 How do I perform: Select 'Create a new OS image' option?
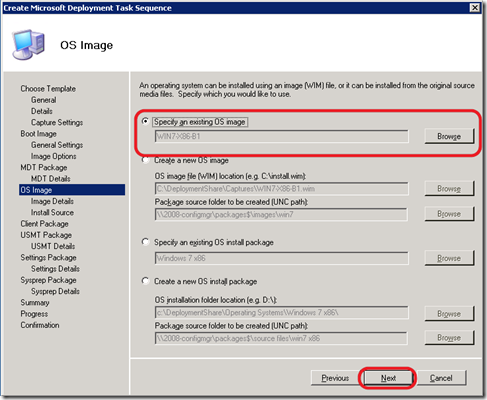[x=145, y=160]
